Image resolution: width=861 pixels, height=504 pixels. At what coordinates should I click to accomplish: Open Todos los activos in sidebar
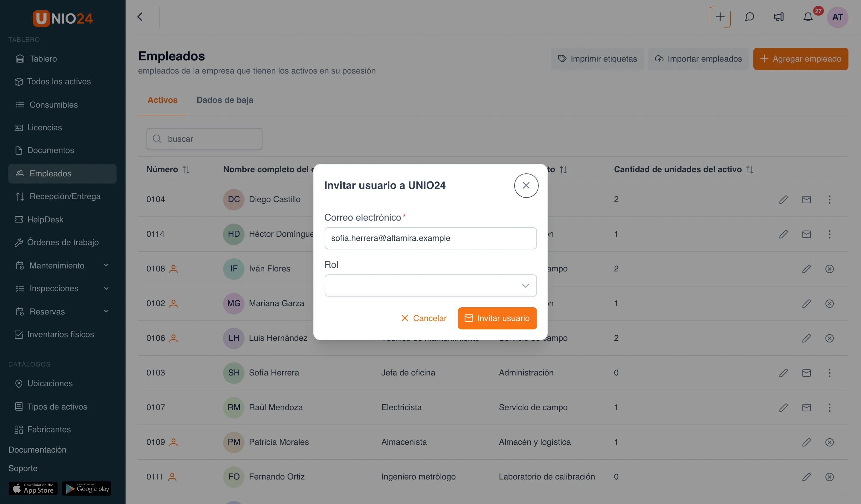(62, 81)
